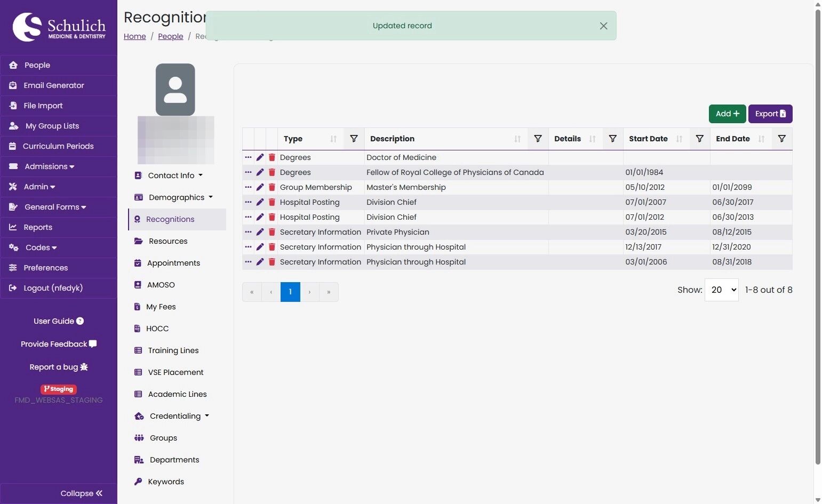Click the profile avatar placeholder

[175, 90]
